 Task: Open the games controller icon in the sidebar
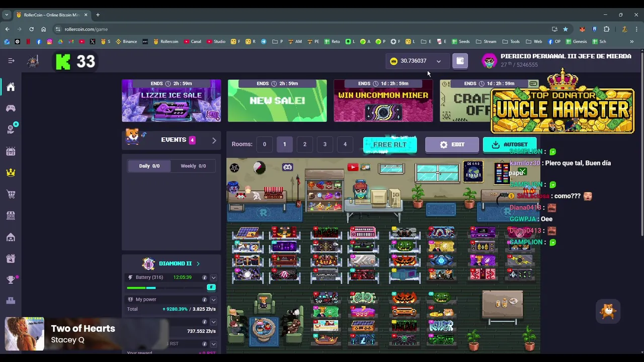(x=11, y=108)
